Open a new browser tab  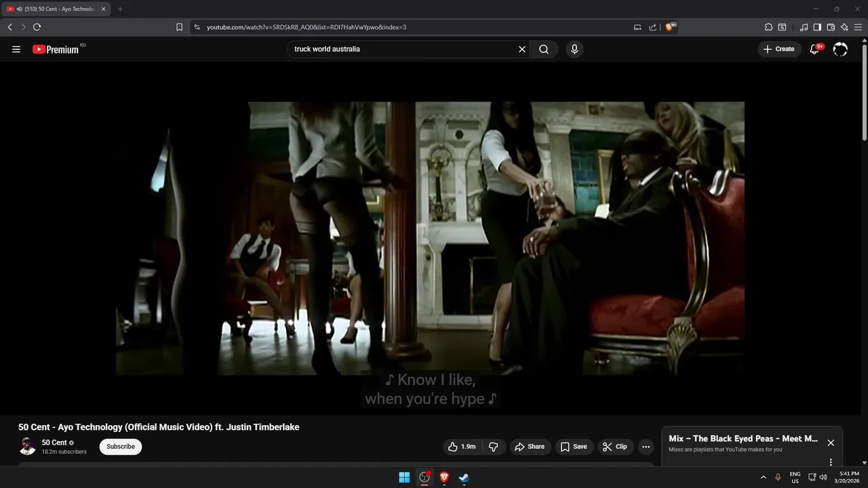point(120,9)
